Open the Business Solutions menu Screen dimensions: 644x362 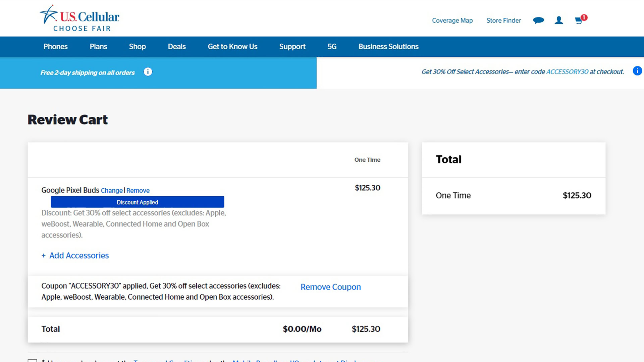click(x=388, y=47)
